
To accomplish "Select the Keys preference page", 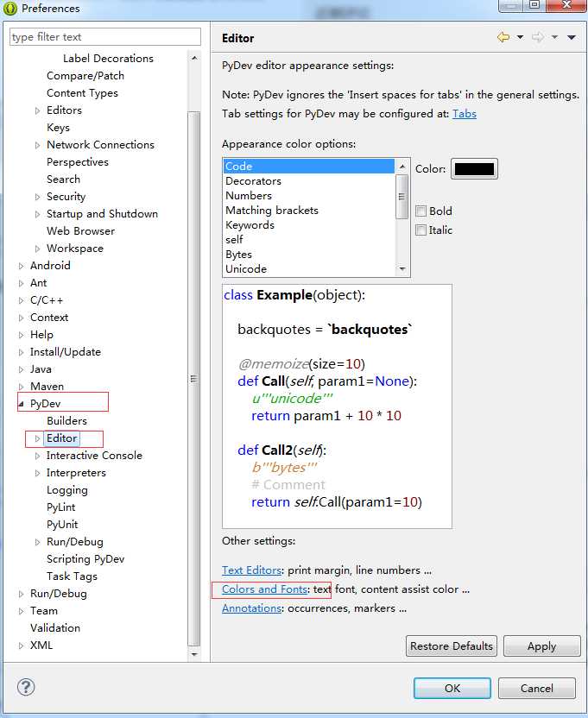I will (58, 128).
